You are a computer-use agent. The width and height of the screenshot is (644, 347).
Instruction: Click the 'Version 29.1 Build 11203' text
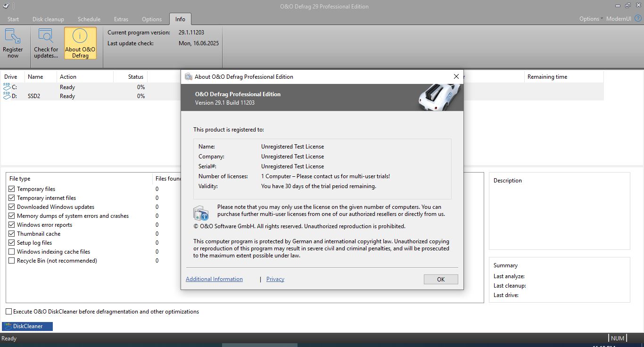pos(225,103)
